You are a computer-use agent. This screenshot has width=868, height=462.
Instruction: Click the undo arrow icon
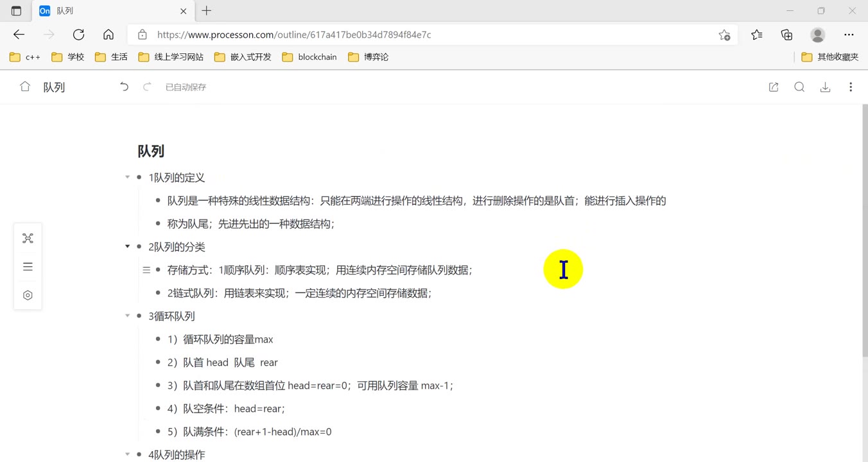point(124,86)
